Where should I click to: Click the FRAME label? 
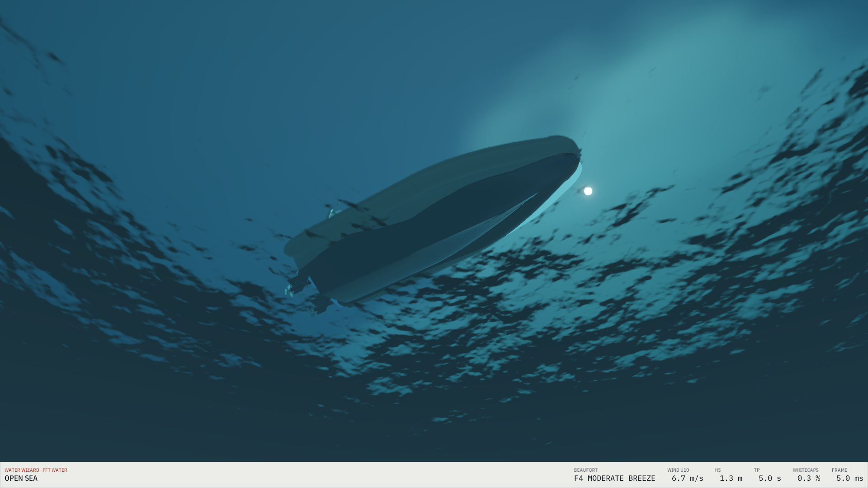[x=839, y=470]
